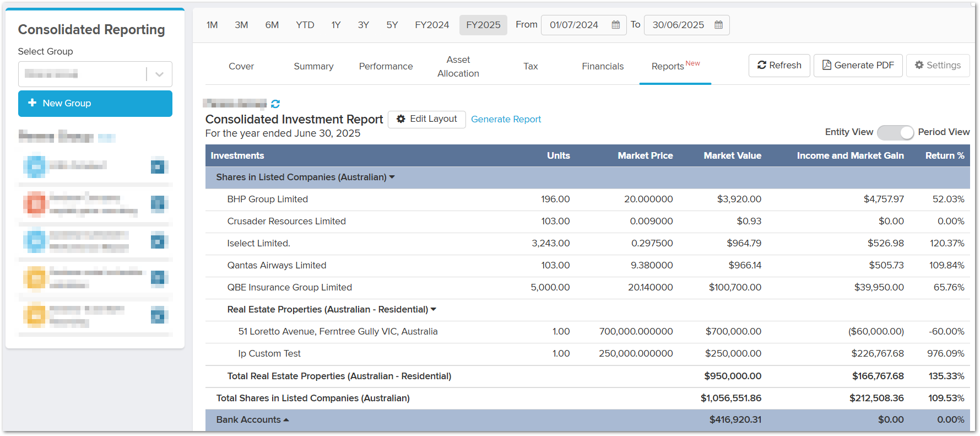Image resolution: width=980 pixels, height=436 pixels.
Task: Select the YTD period
Action: 305,25
